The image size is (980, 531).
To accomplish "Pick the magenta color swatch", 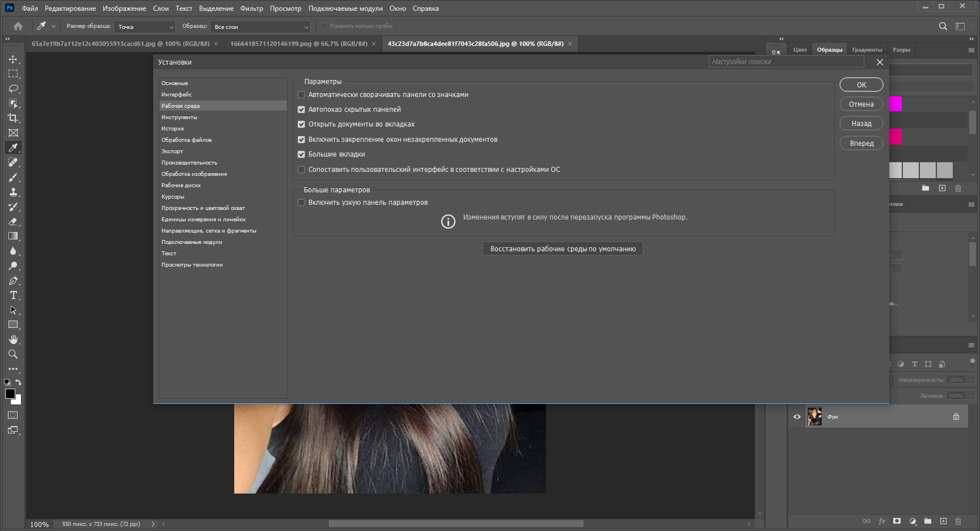I will click(x=895, y=104).
